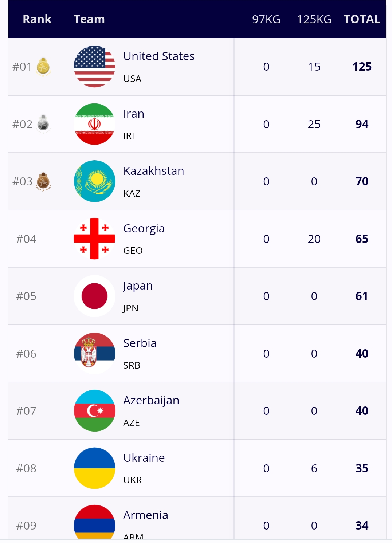Click the Team column header
This screenshot has width=392, height=543.
click(x=89, y=19)
